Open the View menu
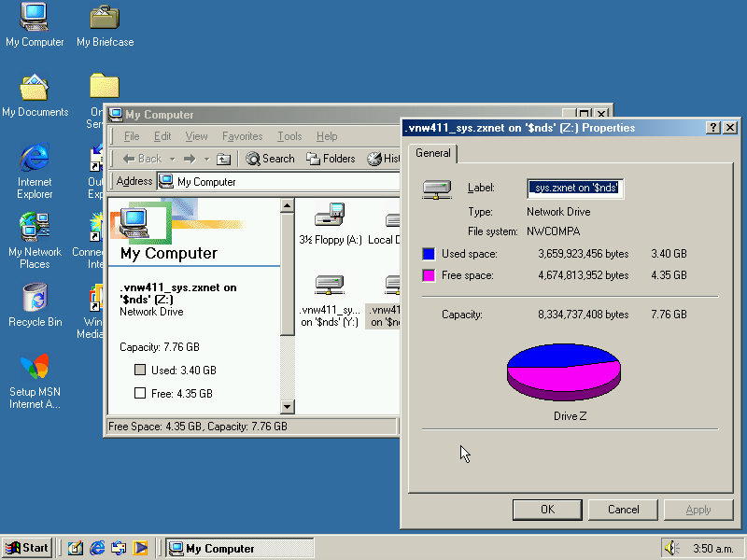Viewport: 747px width, 560px height. tap(196, 136)
